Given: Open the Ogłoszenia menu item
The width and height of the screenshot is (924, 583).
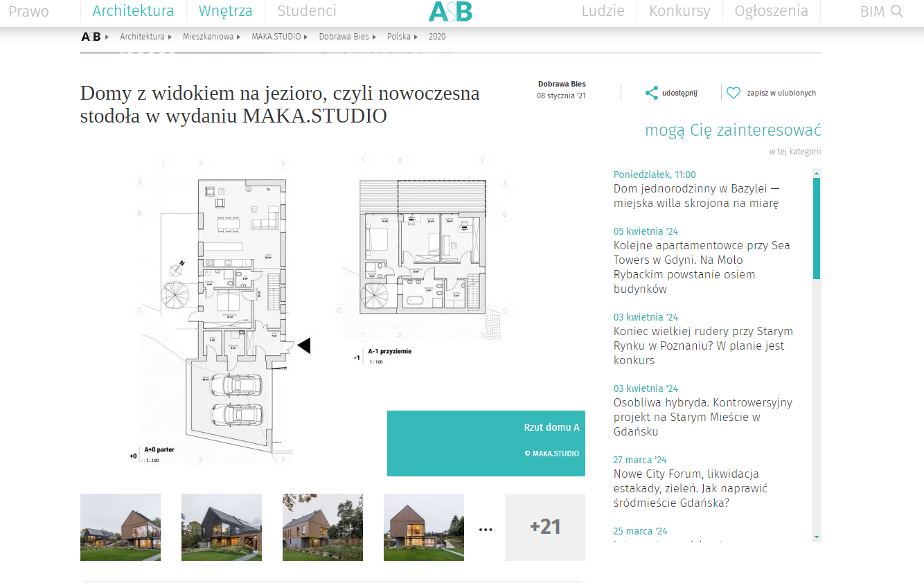Looking at the screenshot, I should [x=772, y=11].
